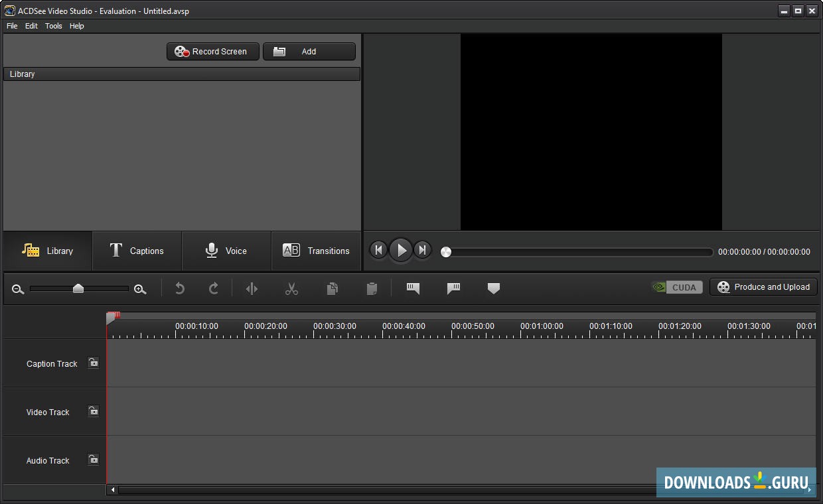Screen dimensions: 823x504
Task: Toggle the Video Track lock
Action: (94, 411)
